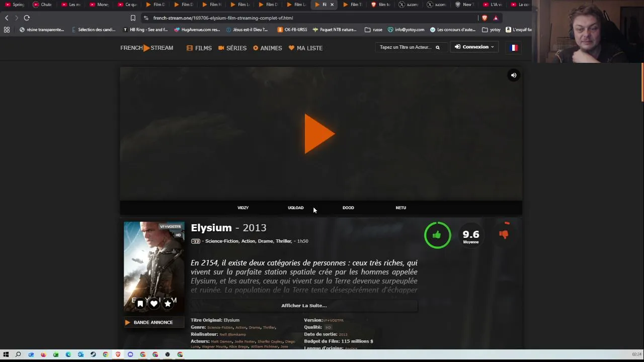The height and width of the screenshot is (362, 644).
Task: Mute the player using the speaker icon
Action: tap(514, 75)
